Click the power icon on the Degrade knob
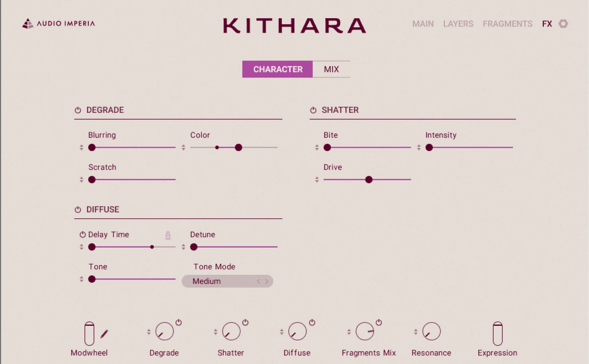This screenshot has width=589, height=364. [x=179, y=322]
